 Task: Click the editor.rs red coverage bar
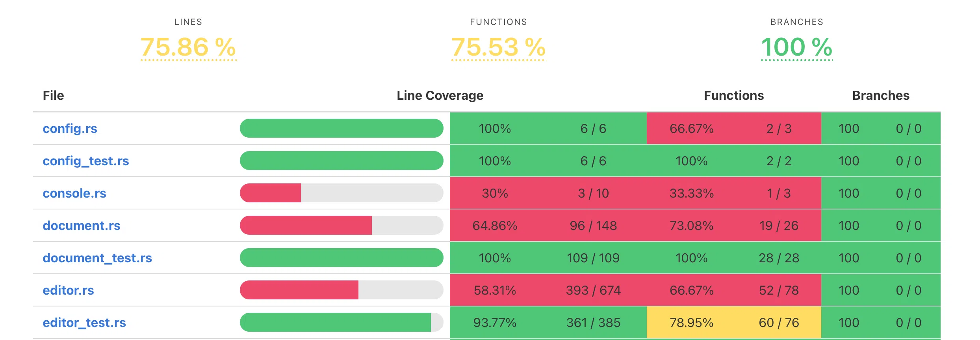pyautogui.click(x=299, y=290)
